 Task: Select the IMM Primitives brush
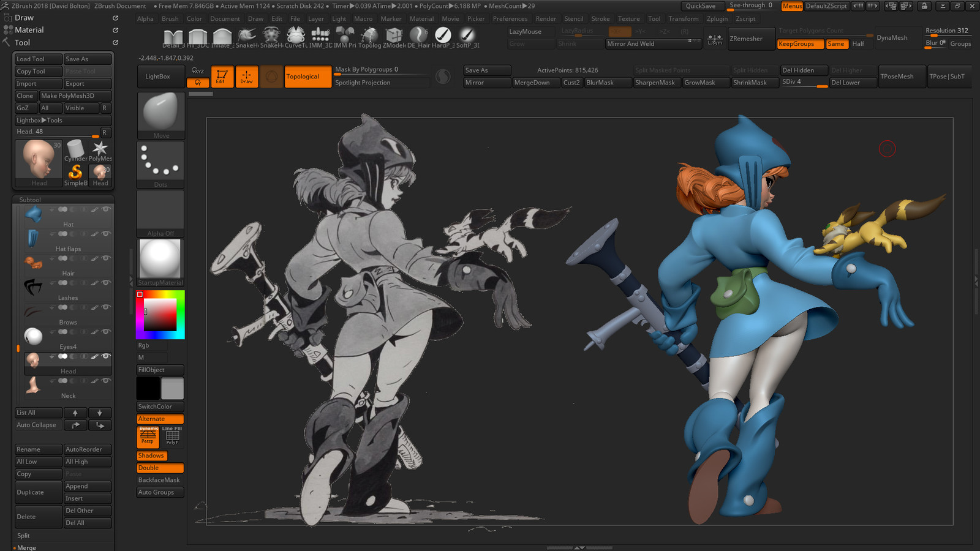345,37
